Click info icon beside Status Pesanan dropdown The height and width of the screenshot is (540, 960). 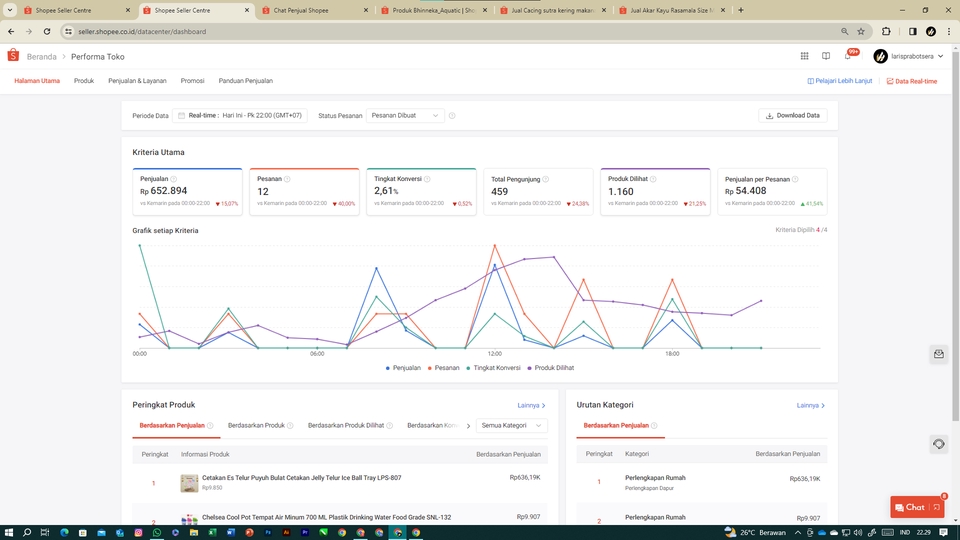pos(452,116)
